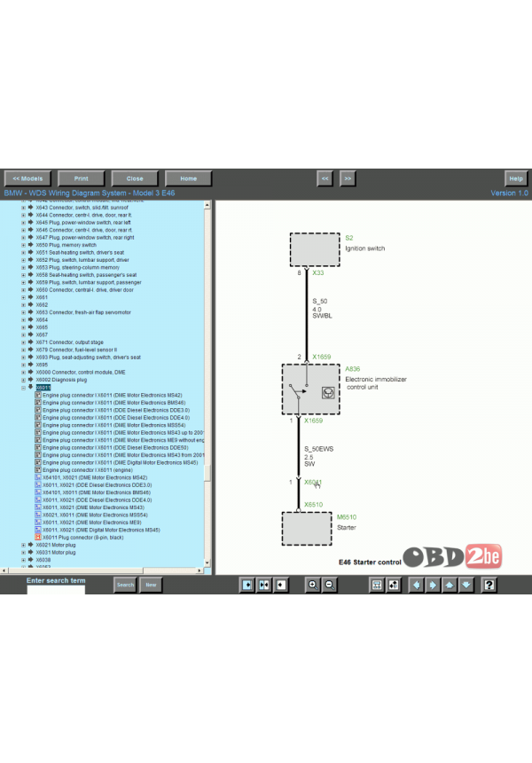
Task: Click the split-frames layout icon
Action: tap(263, 585)
